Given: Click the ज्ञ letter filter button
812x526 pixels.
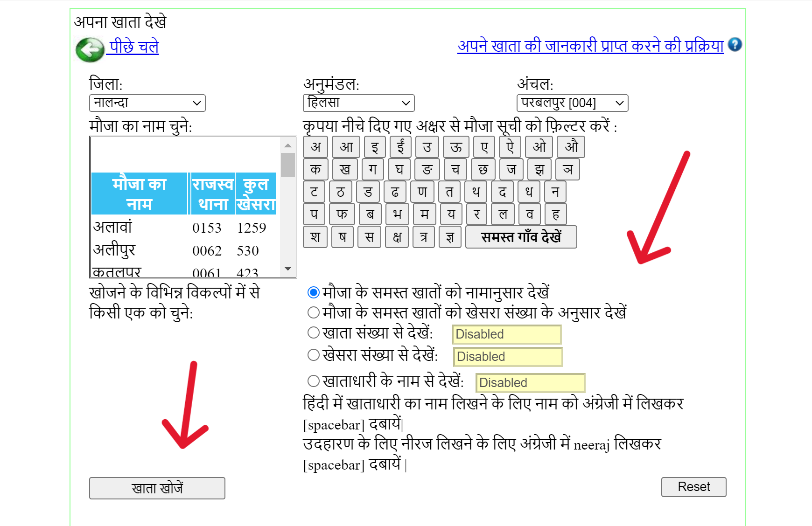Looking at the screenshot, I should (450, 237).
